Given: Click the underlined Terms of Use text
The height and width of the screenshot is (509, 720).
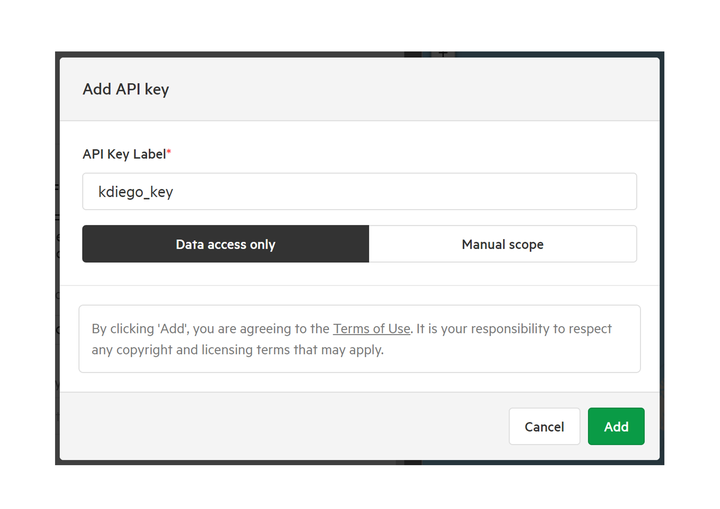Looking at the screenshot, I should [371, 328].
